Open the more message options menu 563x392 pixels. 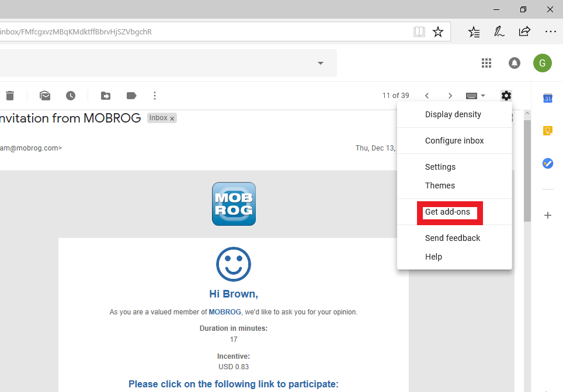coord(155,95)
